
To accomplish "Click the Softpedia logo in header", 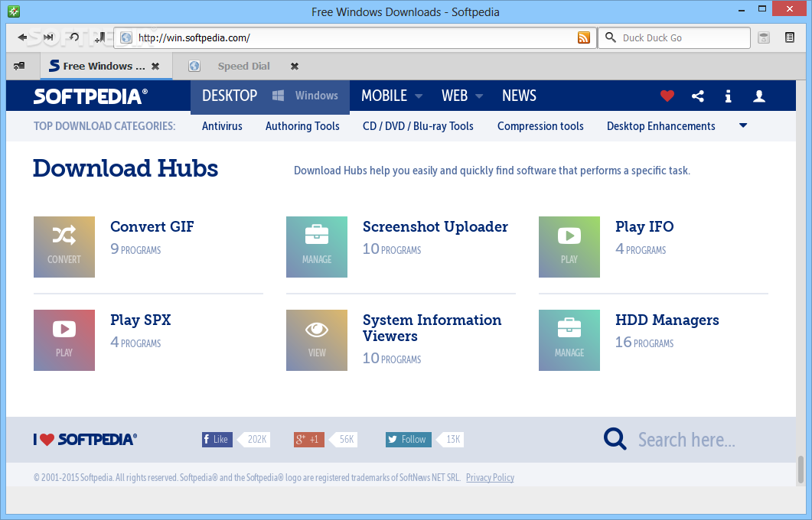I will 90,96.
